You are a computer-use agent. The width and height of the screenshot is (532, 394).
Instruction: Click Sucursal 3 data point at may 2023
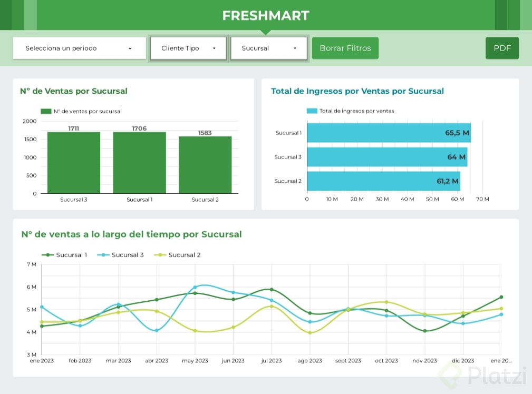point(195,288)
